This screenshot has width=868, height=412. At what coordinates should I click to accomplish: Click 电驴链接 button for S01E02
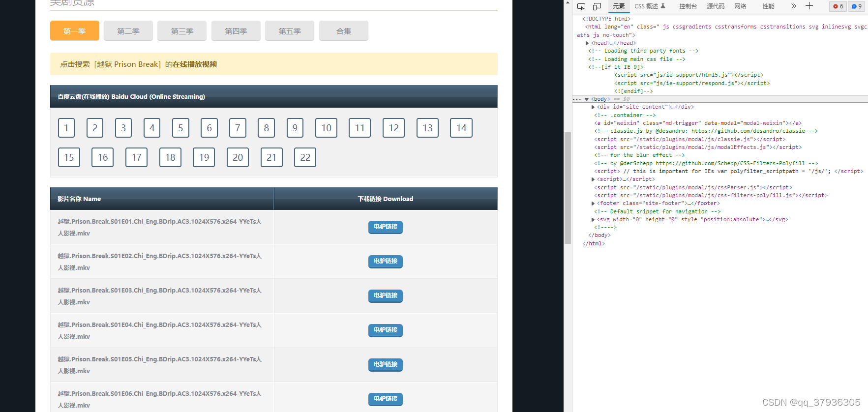[x=386, y=261]
